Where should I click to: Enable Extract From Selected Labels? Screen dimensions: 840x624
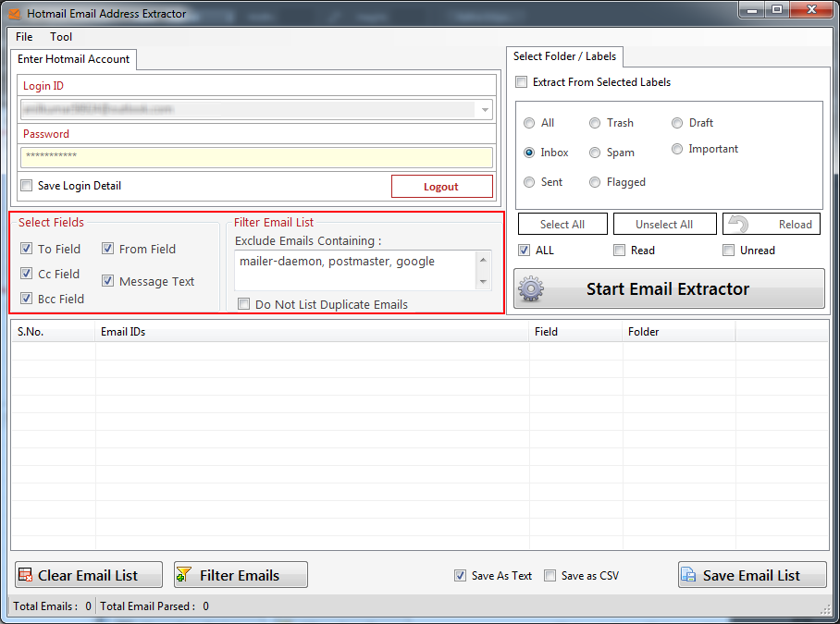tap(521, 82)
